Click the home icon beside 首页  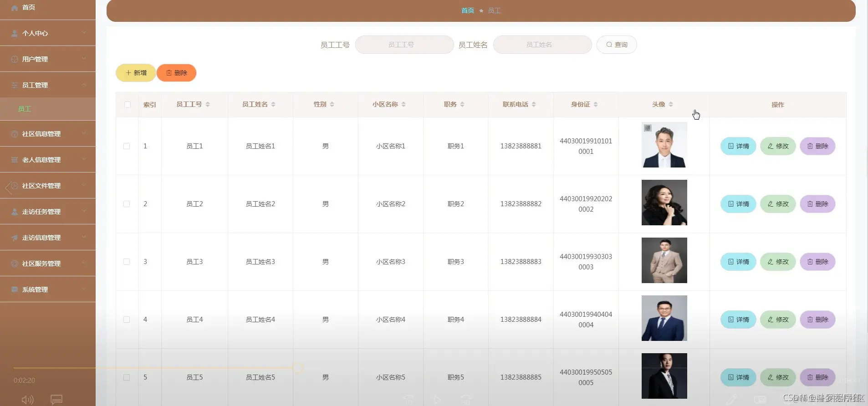coord(15,8)
